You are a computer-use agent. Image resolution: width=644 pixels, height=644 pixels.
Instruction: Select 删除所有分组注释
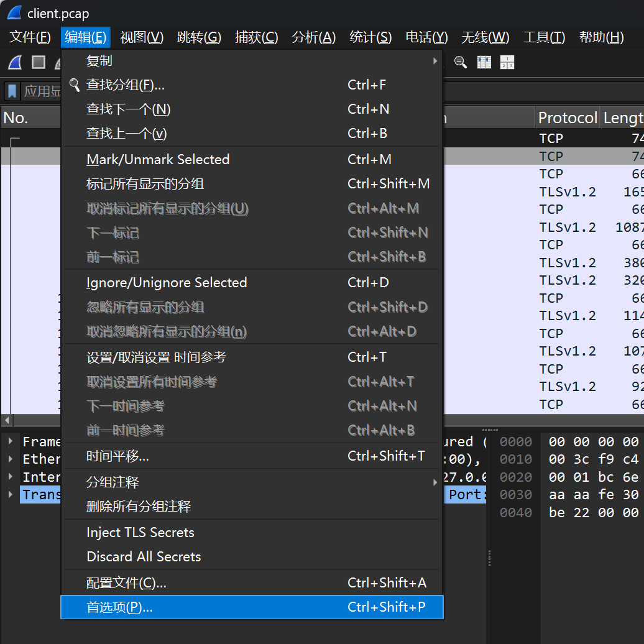pos(252,507)
